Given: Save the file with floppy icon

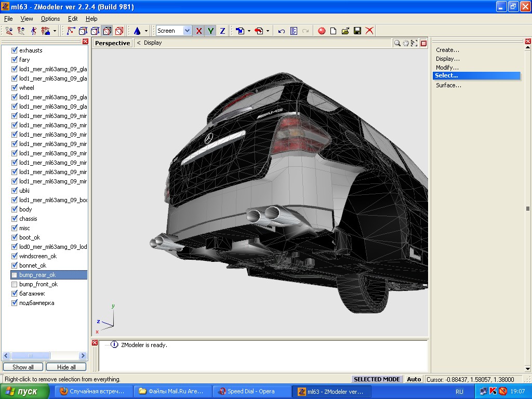Looking at the screenshot, I should (x=357, y=31).
